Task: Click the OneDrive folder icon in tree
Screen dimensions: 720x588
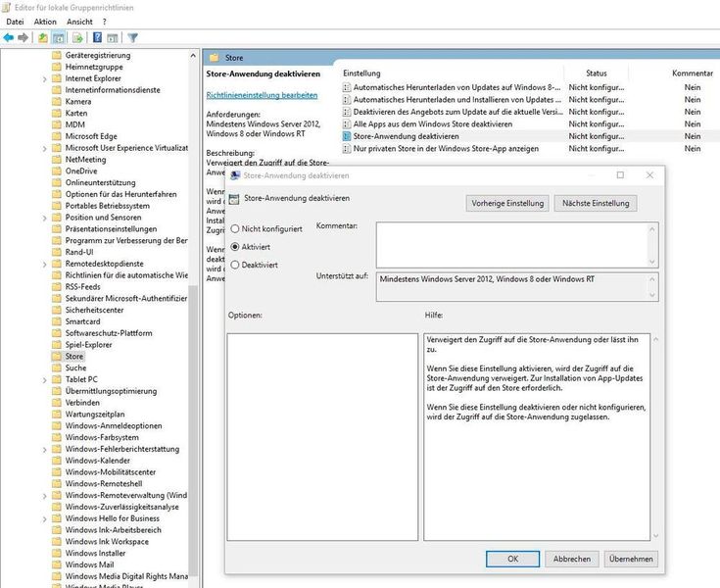Action: 57,171
